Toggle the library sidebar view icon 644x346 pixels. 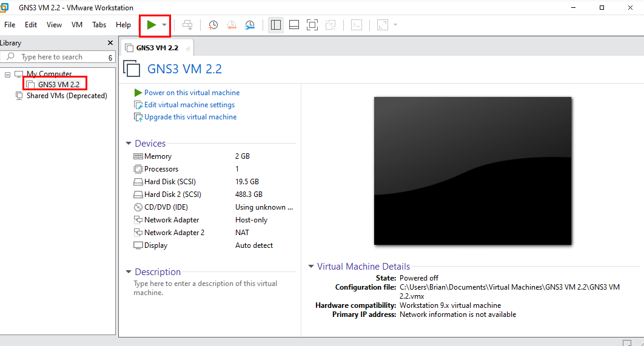[x=275, y=25]
